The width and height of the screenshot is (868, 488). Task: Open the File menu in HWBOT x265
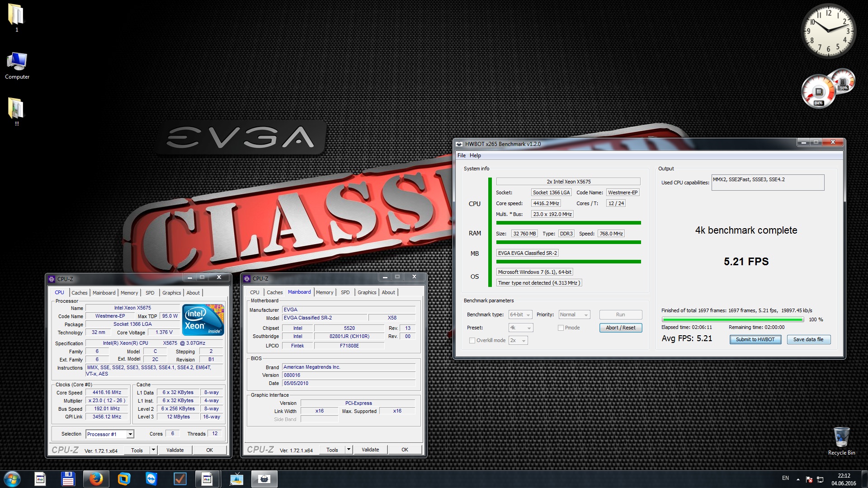tap(461, 155)
